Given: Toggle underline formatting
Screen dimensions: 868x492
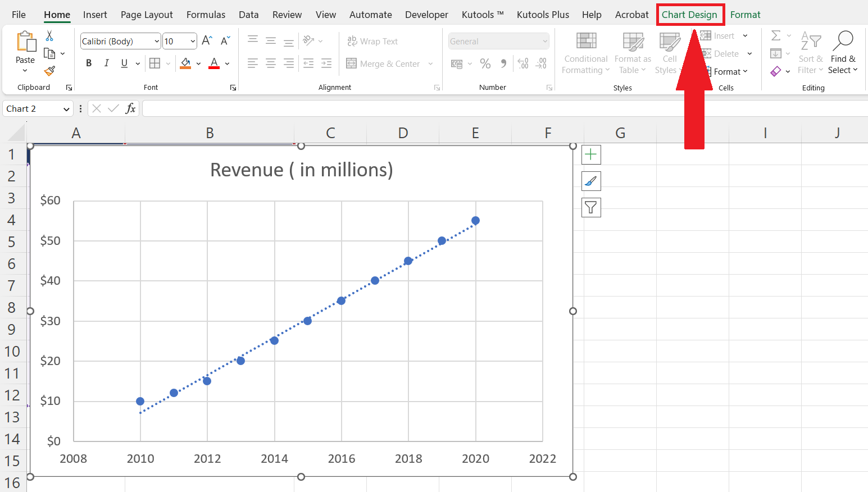Looking at the screenshot, I should (x=123, y=63).
